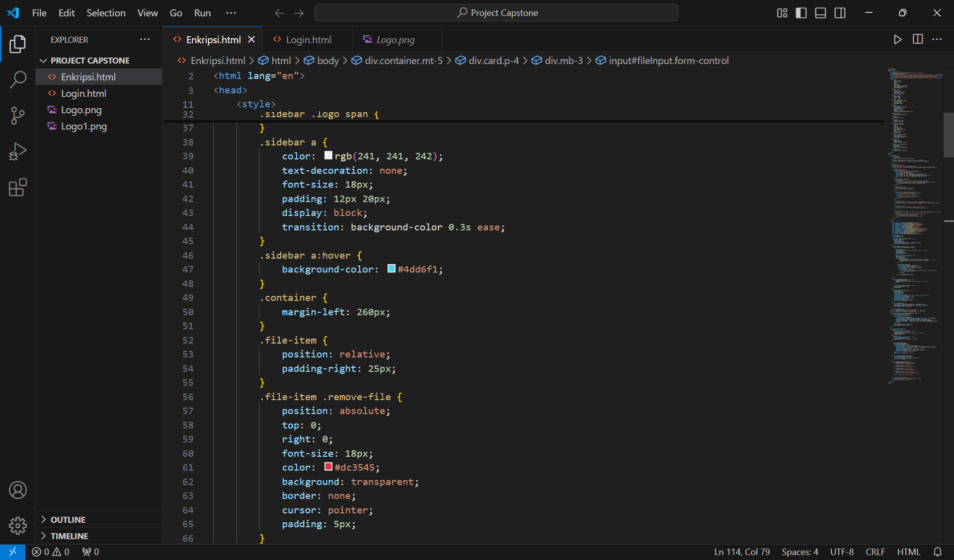954x560 pixels.
Task: Open the Selection menu
Action: click(106, 13)
